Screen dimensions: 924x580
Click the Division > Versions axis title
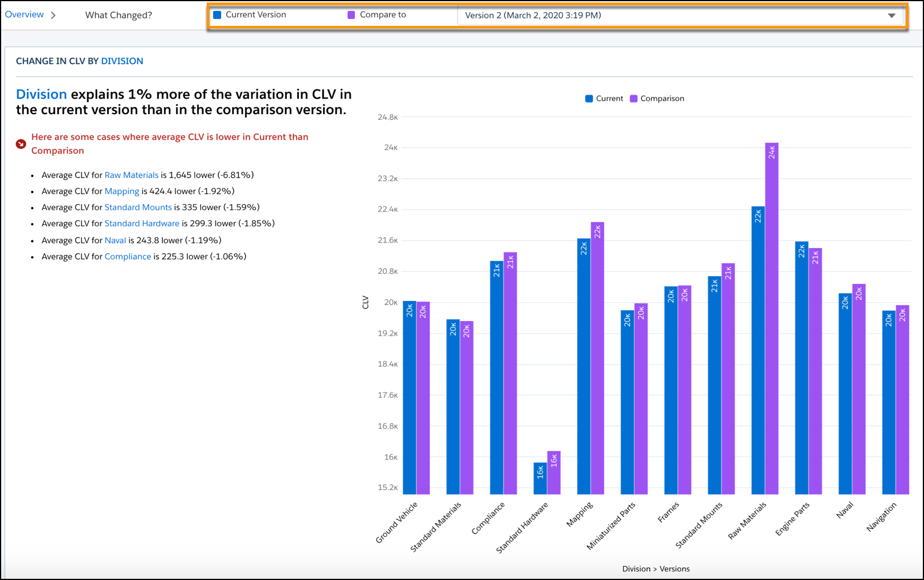656,568
